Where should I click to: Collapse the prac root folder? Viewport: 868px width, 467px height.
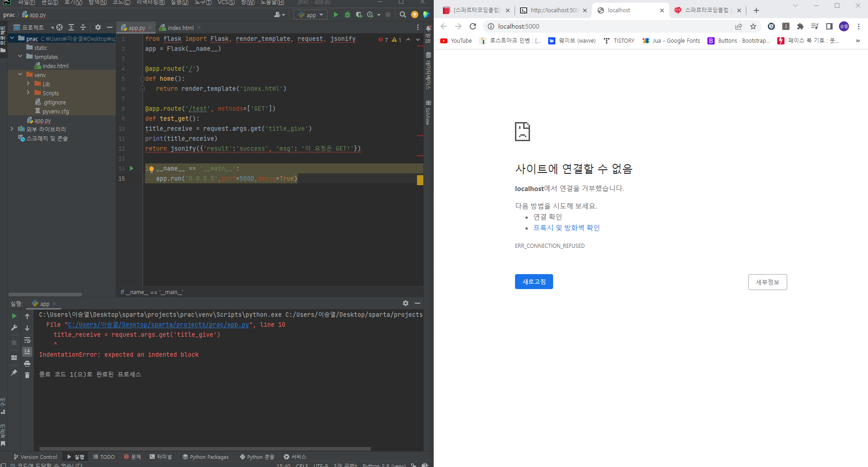(x=12, y=39)
